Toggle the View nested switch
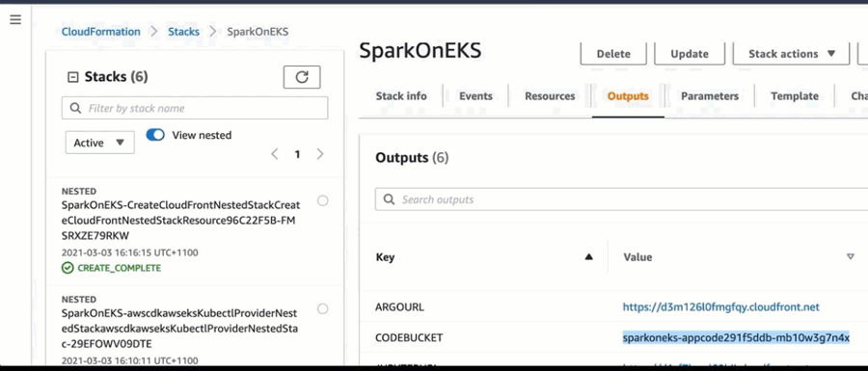 (x=155, y=135)
